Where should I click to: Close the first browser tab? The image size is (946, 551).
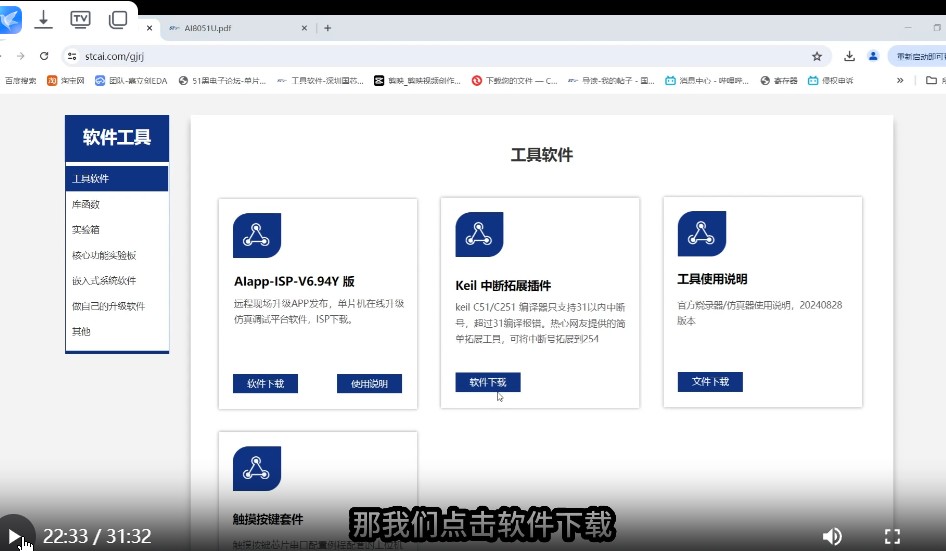pos(150,28)
